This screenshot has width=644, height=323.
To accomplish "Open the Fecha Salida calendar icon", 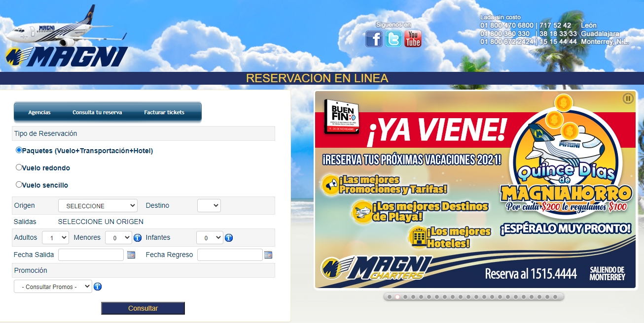I will pos(131,255).
